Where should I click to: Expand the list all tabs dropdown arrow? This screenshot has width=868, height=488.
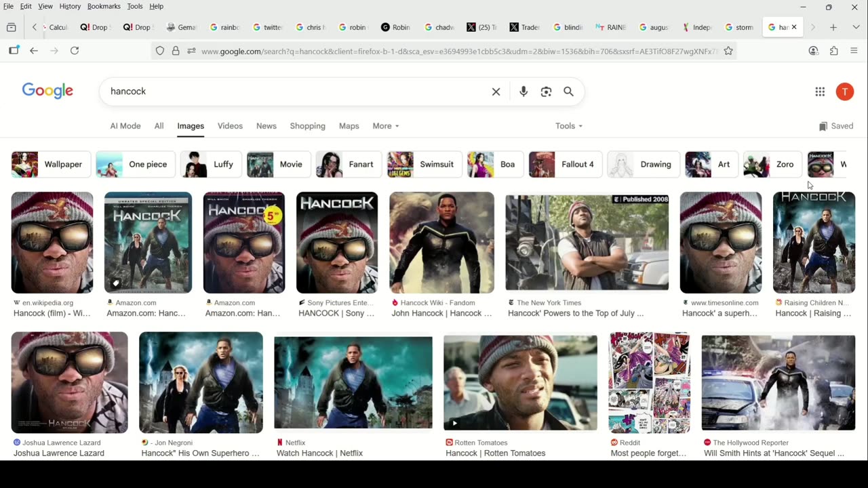855,27
